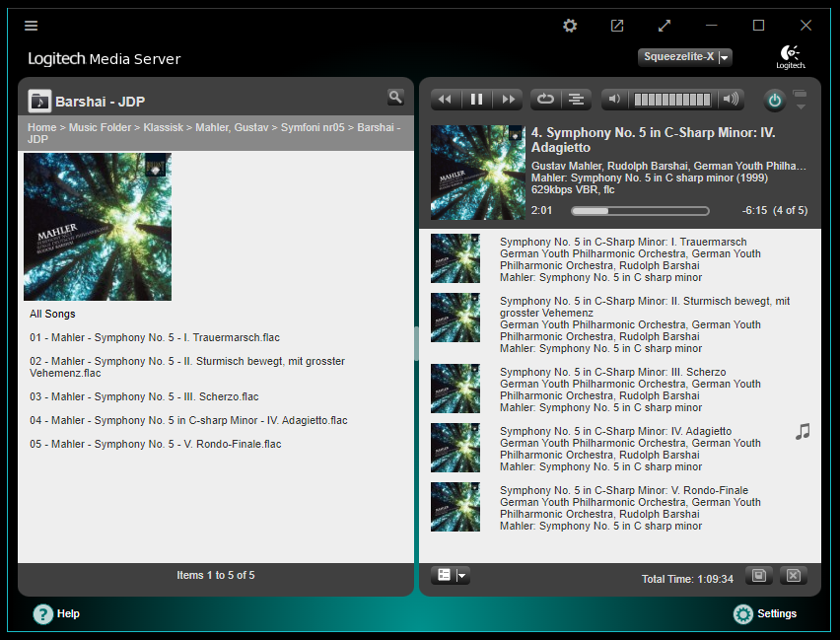Open now playing title IV. Adagietto
The image size is (840, 640).
click(653, 140)
